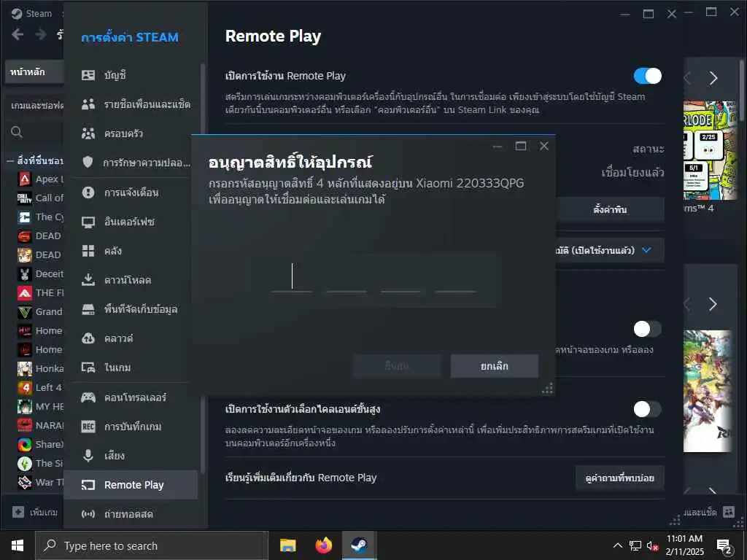The image size is (747, 560).
Task: Show next items in the second carousel
Action: tap(713, 304)
